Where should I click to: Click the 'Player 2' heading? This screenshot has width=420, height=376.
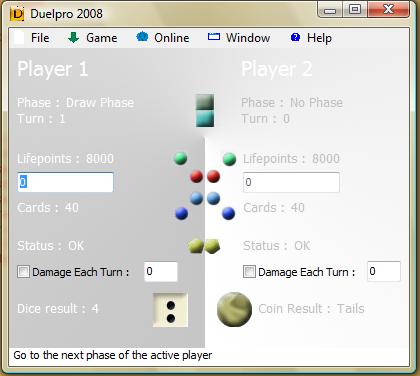[277, 69]
